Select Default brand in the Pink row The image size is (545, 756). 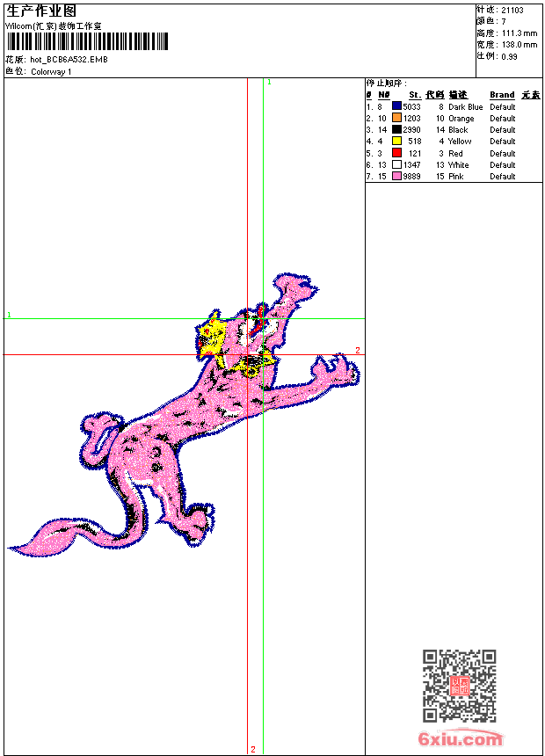coord(503,177)
